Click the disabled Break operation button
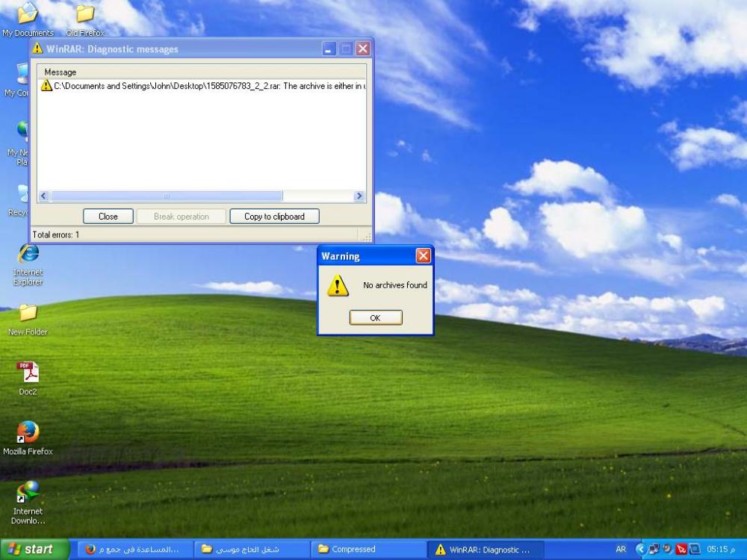The width and height of the screenshot is (747, 560). tap(181, 217)
